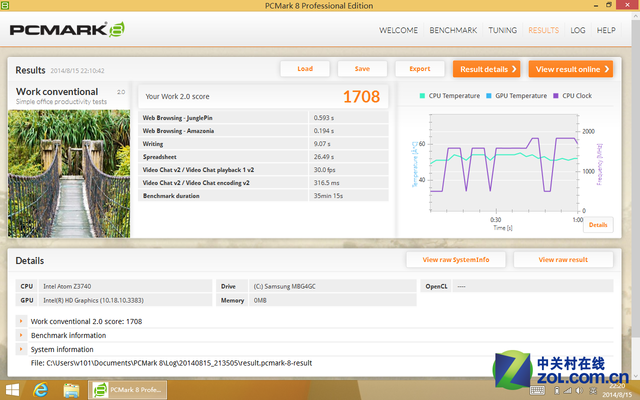Click the Memory 0MB value
Image resolution: width=640 pixels, height=400 pixels.
point(260,300)
